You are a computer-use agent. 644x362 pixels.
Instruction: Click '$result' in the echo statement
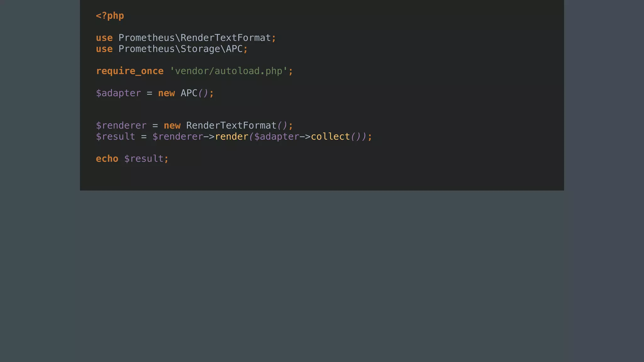[144, 159]
